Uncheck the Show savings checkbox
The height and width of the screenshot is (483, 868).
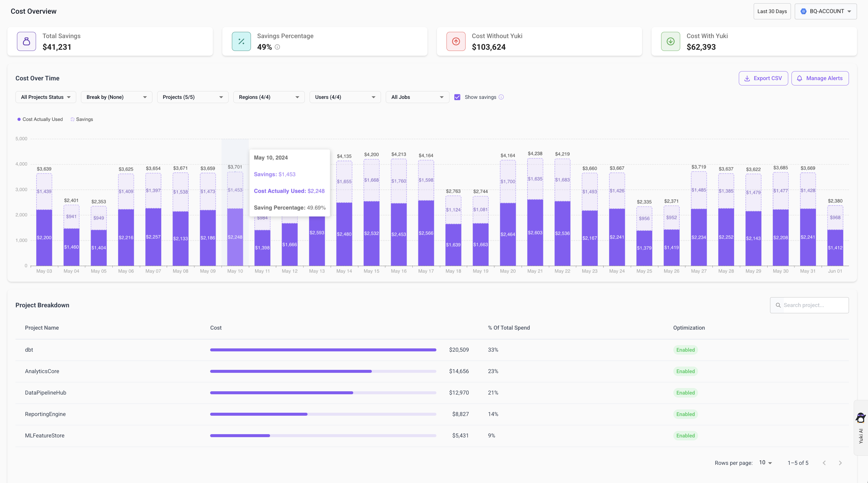pos(457,97)
